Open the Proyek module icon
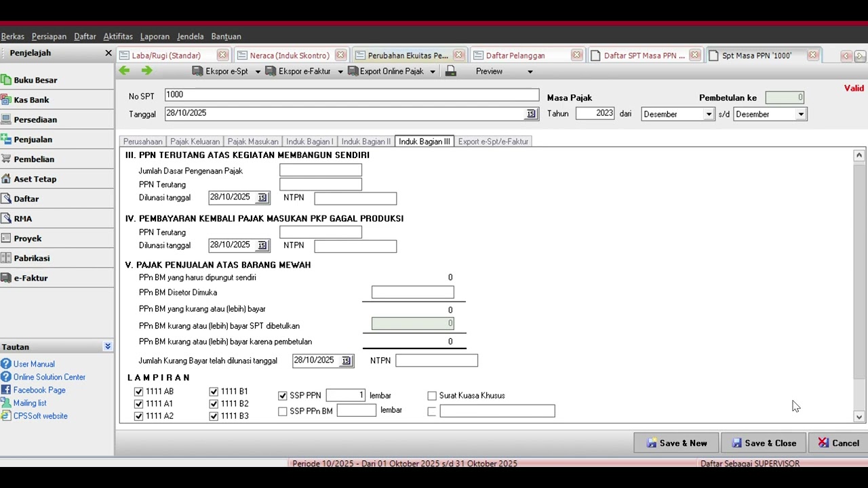This screenshot has width=868, height=488. tap(6, 238)
